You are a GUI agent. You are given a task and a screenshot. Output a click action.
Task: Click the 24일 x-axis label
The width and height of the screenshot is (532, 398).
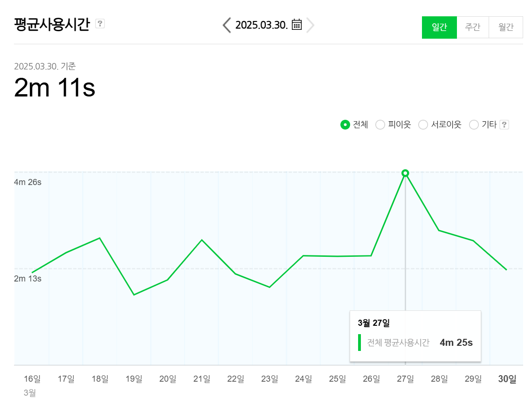coord(304,379)
